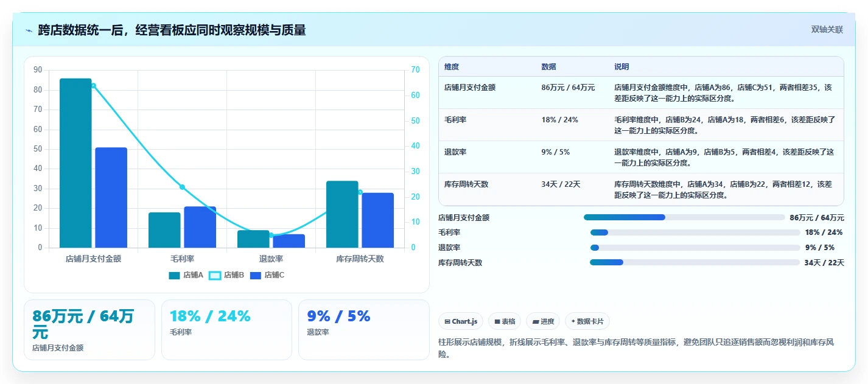868x384 pixels.
Task: Click the right axis value 70
Action: click(x=415, y=70)
